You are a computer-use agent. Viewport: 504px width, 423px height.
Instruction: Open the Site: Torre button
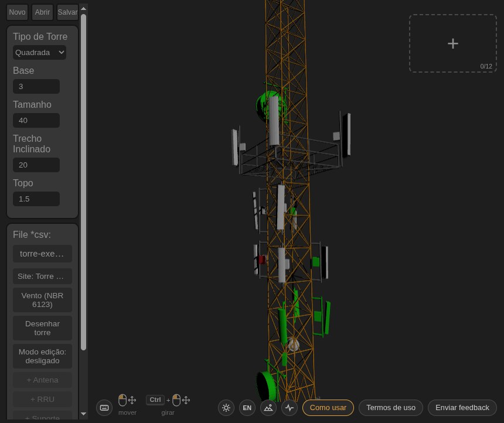tap(42, 276)
